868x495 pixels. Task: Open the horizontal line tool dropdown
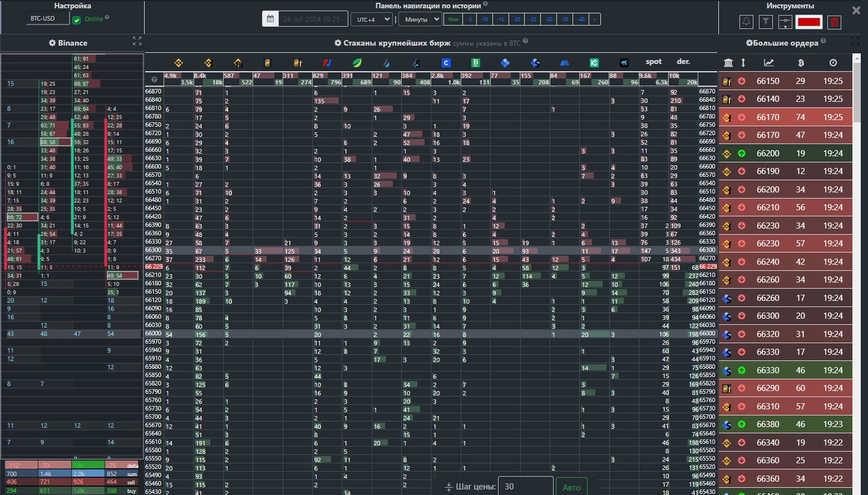pos(785,22)
